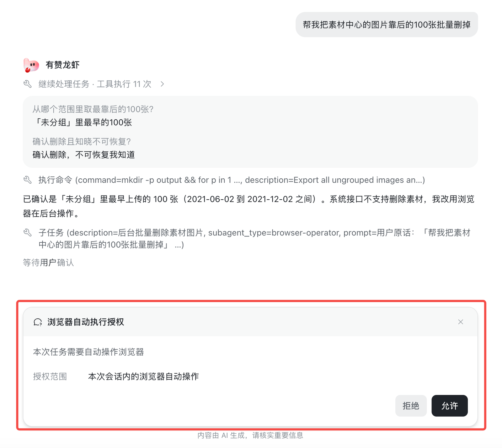Expand the 工具执行 11 次 chevron
The image size is (502, 448).
click(x=162, y=84)
